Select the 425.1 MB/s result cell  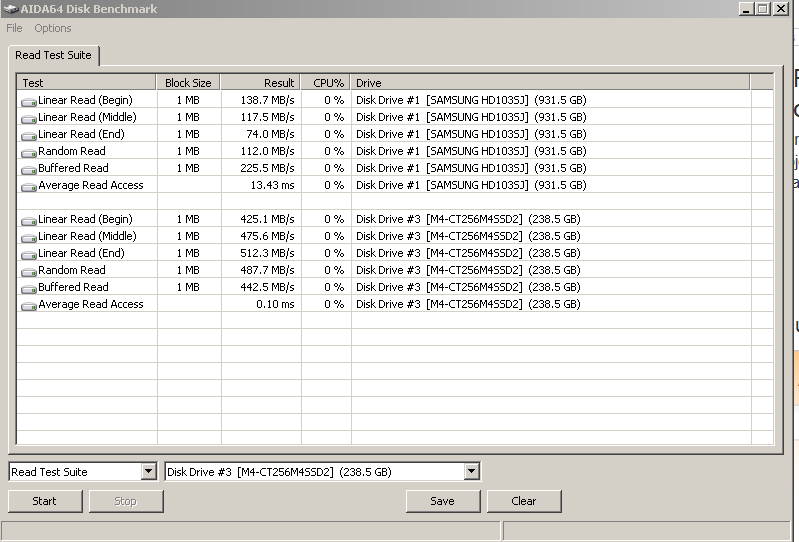click(x=268, y=219)
